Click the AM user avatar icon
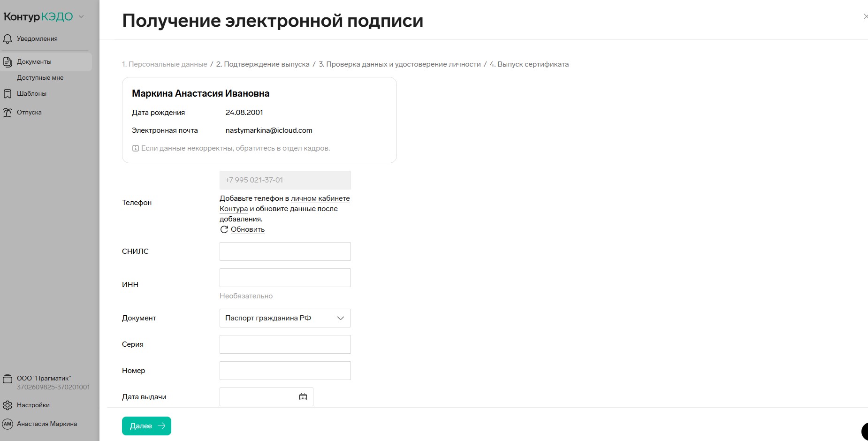 coord(8,424)
